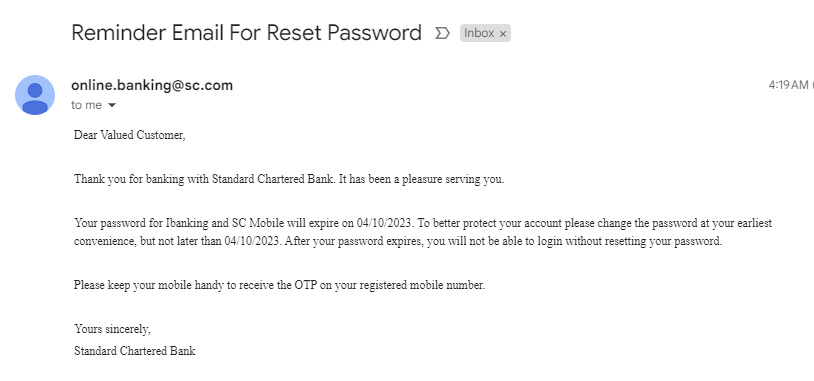
Task: Click the word 'OTP' in the message
Action: pyautogui.click(x=305, y=285)
